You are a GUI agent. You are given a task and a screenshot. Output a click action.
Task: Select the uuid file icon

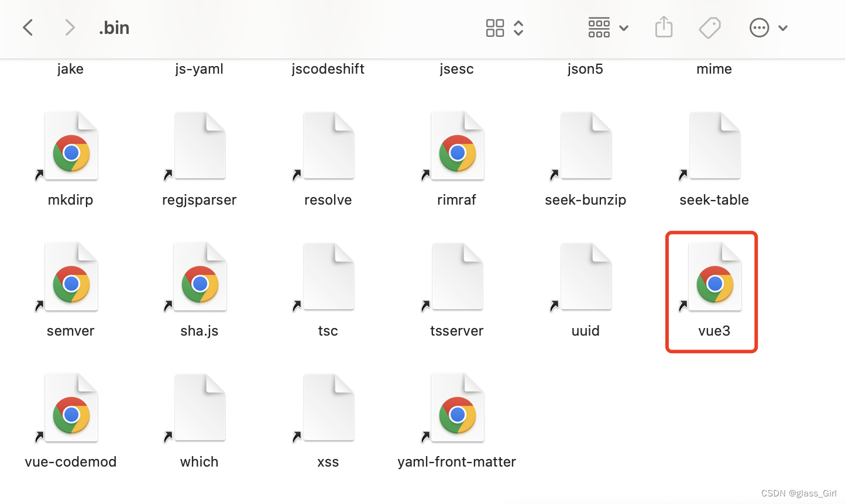[586, 277]
